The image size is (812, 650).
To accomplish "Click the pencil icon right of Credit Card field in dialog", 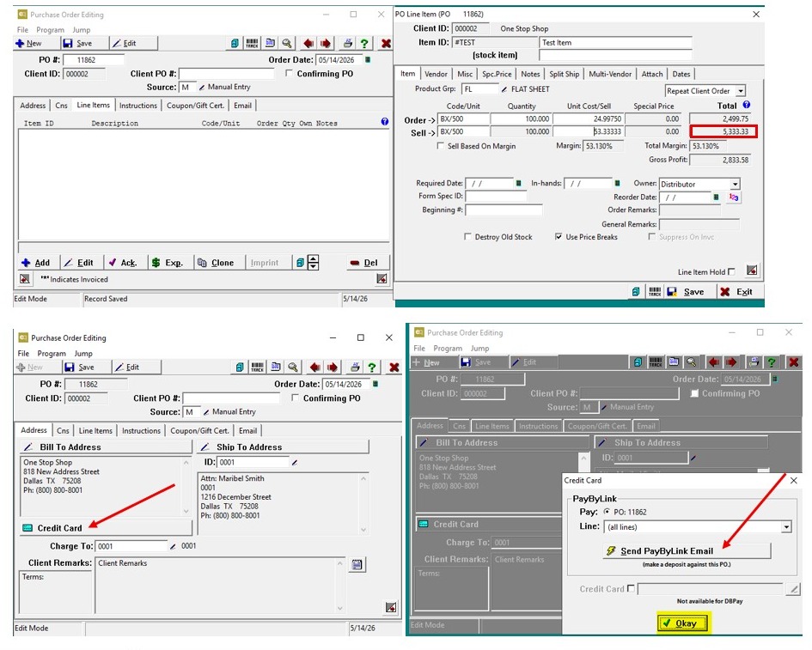I will coord(793,589).
